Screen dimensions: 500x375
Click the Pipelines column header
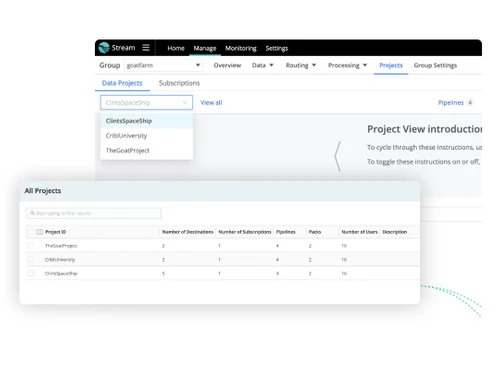[286, 232]
